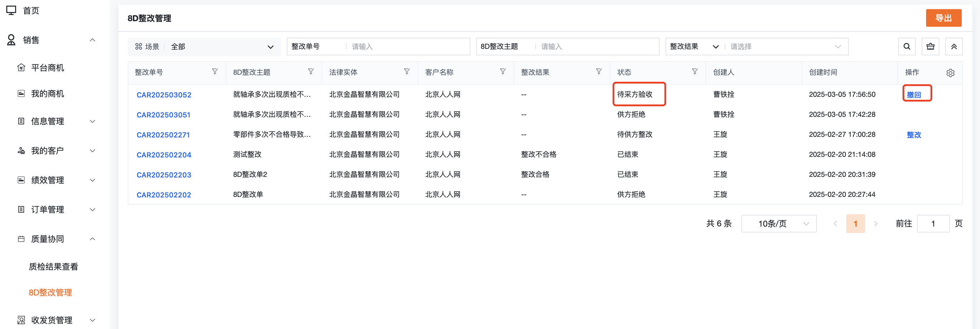Viewport: 980px width, 329px height.
Task: Select 8D整改管理 in the sidebar
Action: (50, 293)
